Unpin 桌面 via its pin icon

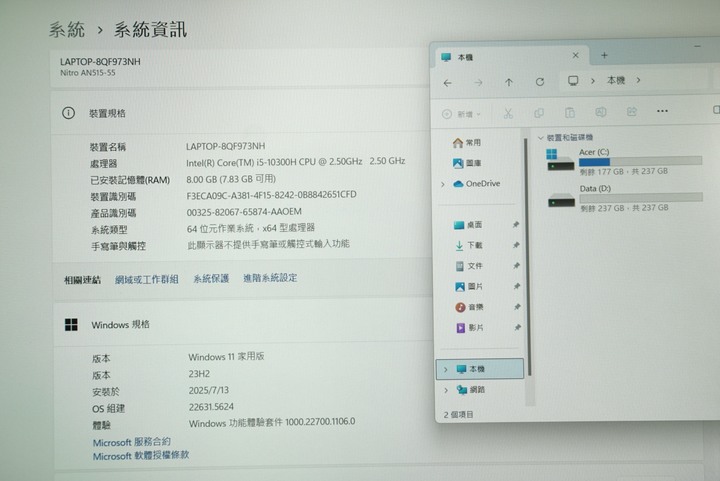[x=516, y=224]
